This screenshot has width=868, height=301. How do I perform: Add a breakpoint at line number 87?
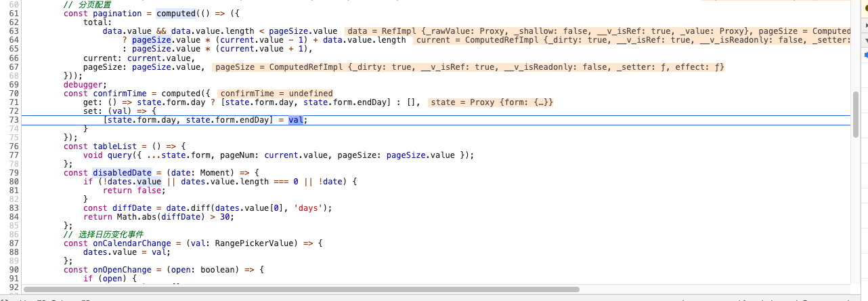click(x=14, y=243)
